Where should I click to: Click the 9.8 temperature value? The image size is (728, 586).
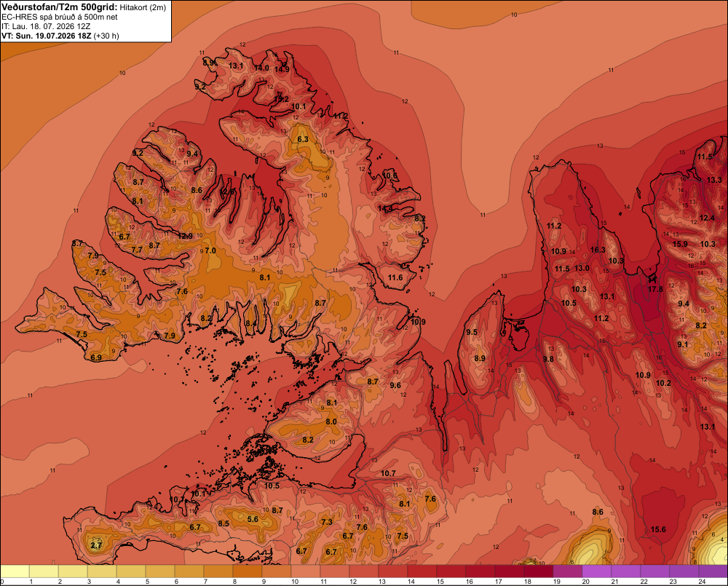tap(548, 359)
